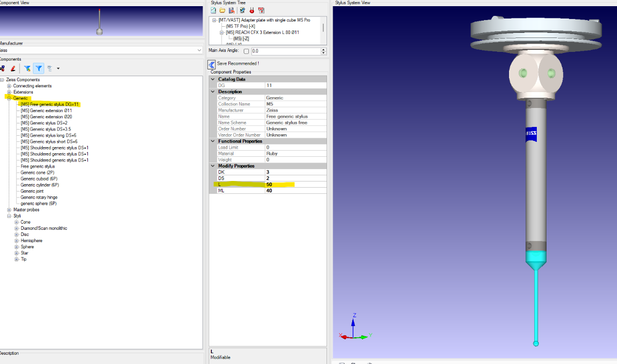Expand the Connecting elements node

pos(9,86)
